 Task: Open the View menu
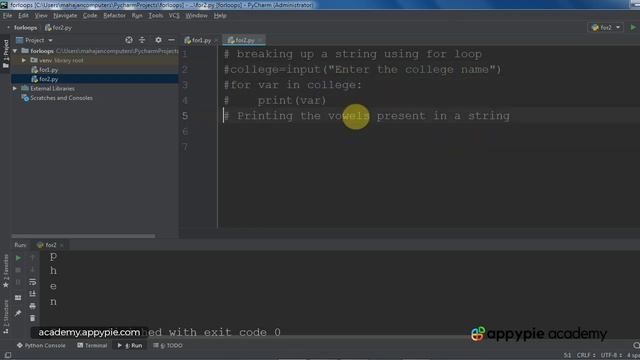click(41, 16)
